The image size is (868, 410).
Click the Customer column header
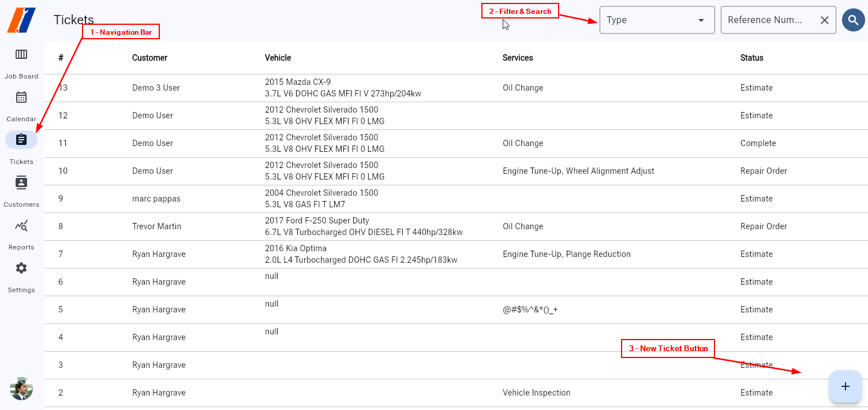pos(149,58)
